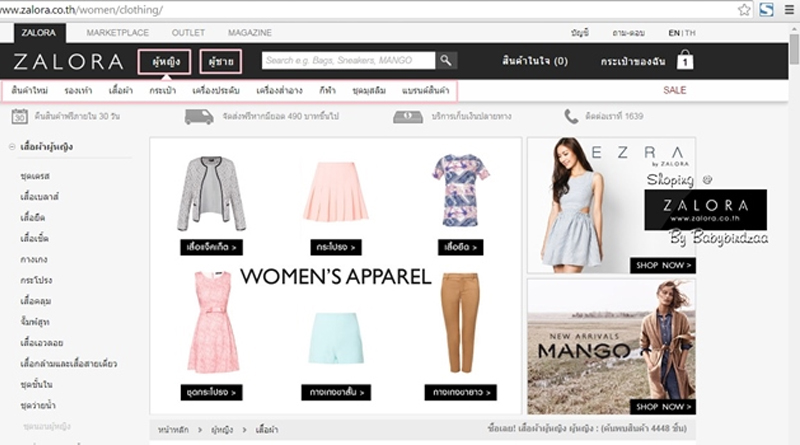Open the เสื้อผ้า clothing menu
The image size is (800, 445).
(120, 91)
